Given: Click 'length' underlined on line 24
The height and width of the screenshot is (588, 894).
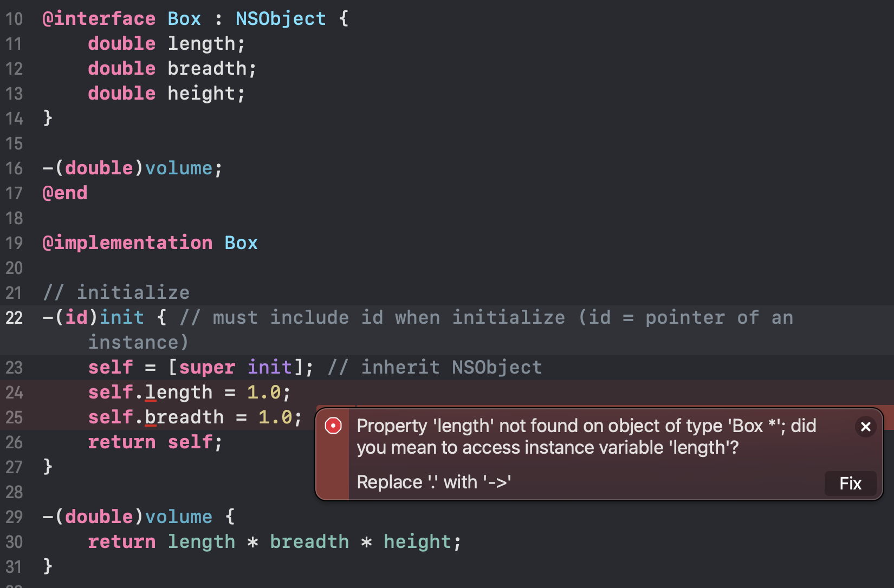Looking at the screenshot, I should coord(179,393).
